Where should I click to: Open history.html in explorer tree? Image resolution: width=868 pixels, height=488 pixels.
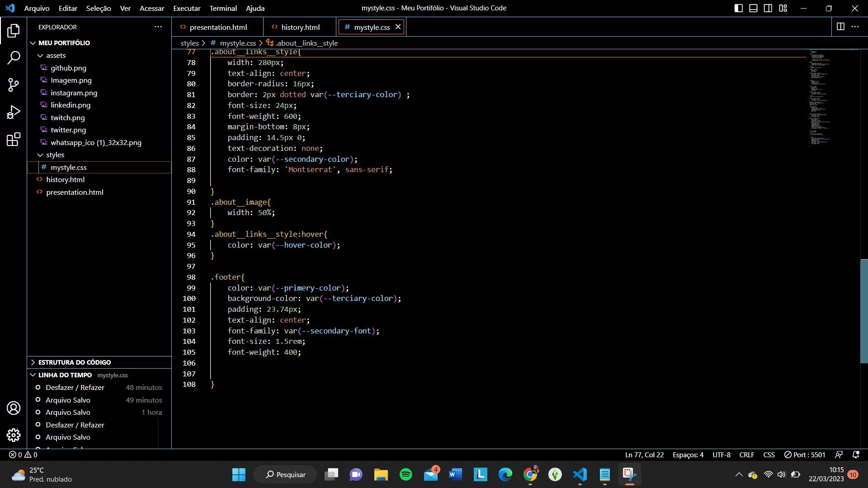click(x=65, y=179)
